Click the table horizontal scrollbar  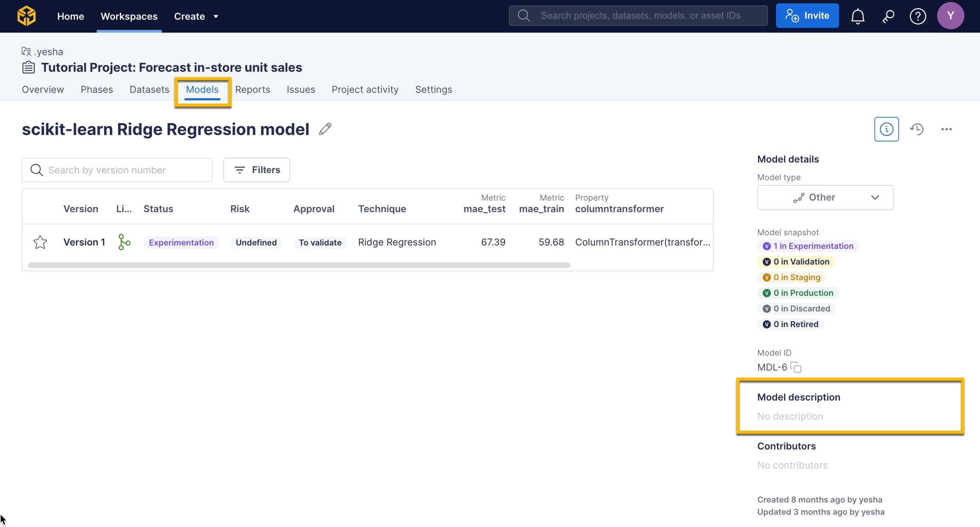(299, 265)
